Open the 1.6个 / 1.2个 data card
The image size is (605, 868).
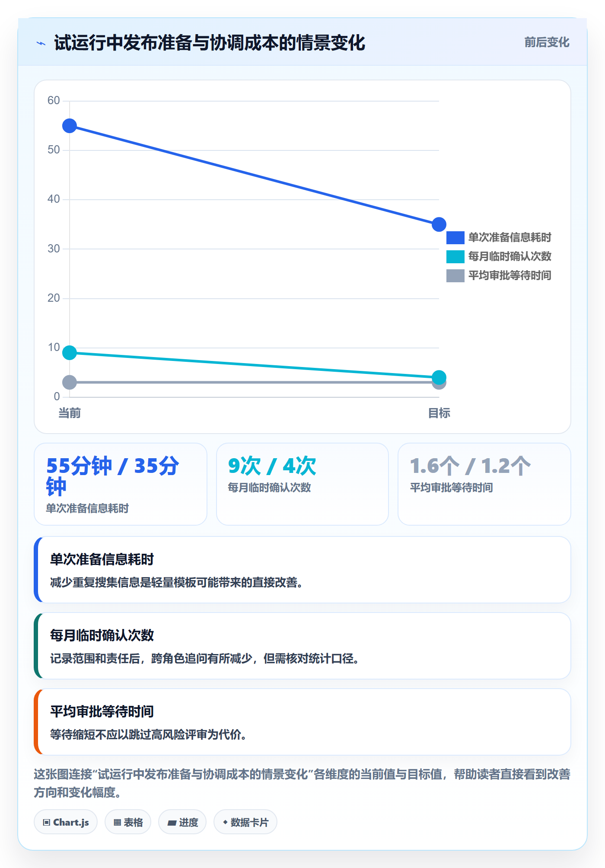point(484,484)
